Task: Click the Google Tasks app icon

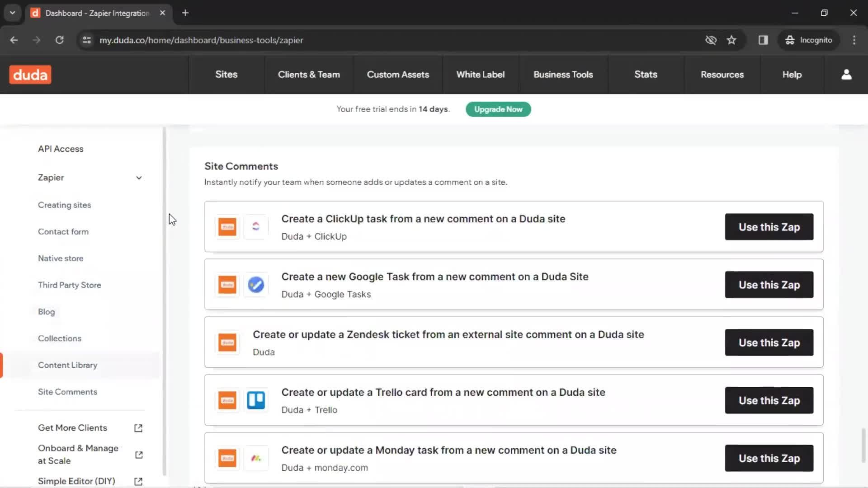Action: pyautogui.click(x=256, y=284)
